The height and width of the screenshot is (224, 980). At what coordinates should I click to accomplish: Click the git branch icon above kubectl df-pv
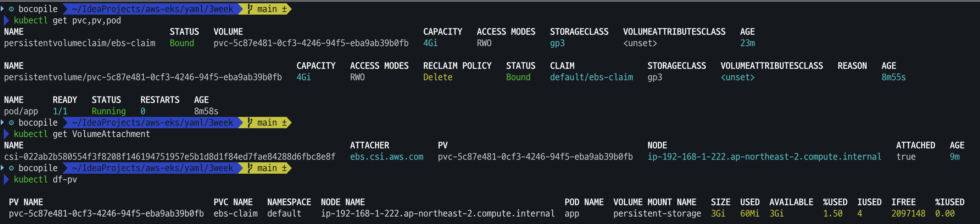tap(250, 168)
